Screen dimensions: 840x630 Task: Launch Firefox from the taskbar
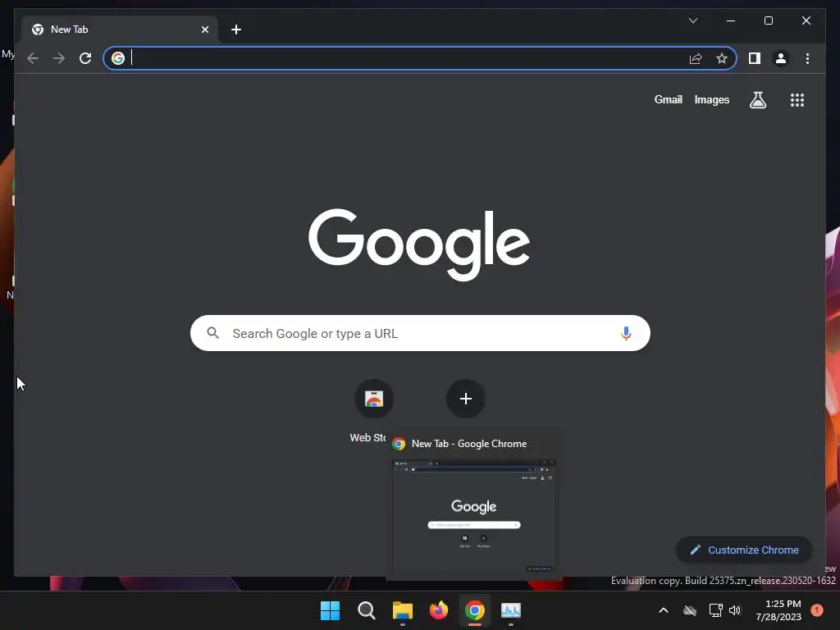(x=439, y=610)
